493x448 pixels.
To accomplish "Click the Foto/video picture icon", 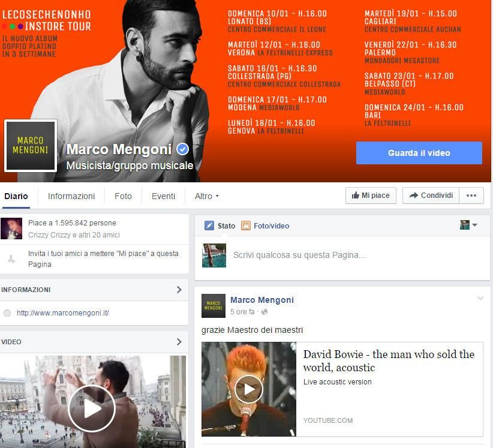I will pos(246,225).
